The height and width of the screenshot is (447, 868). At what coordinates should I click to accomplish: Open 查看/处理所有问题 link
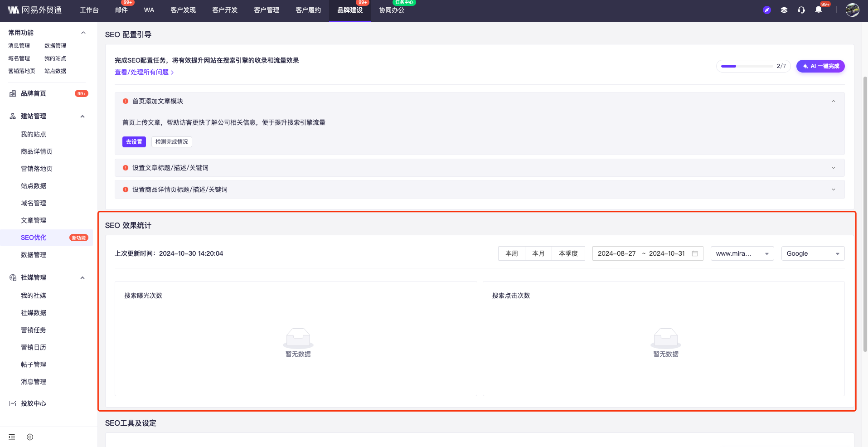(144, 72)
